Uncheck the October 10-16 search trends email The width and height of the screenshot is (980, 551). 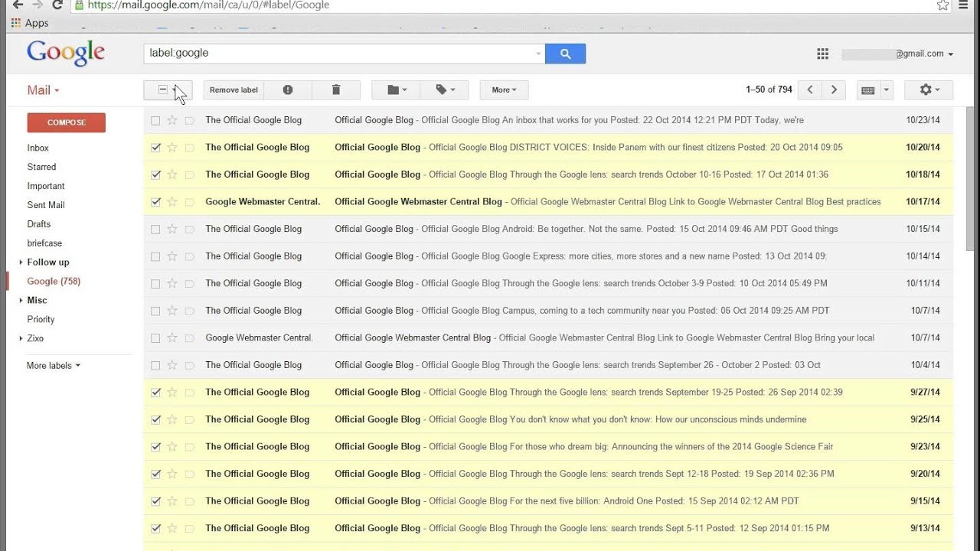[x=155, y=174]
